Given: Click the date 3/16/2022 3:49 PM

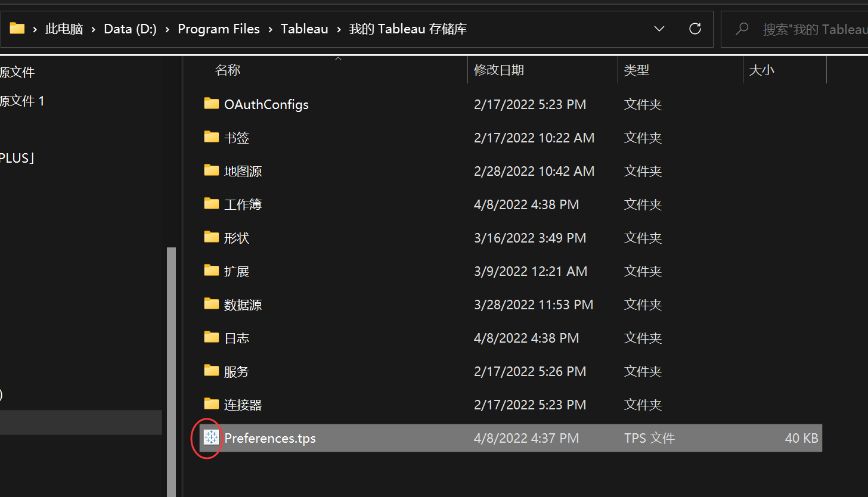Looking at the screenshot, I should click(530, 238).
